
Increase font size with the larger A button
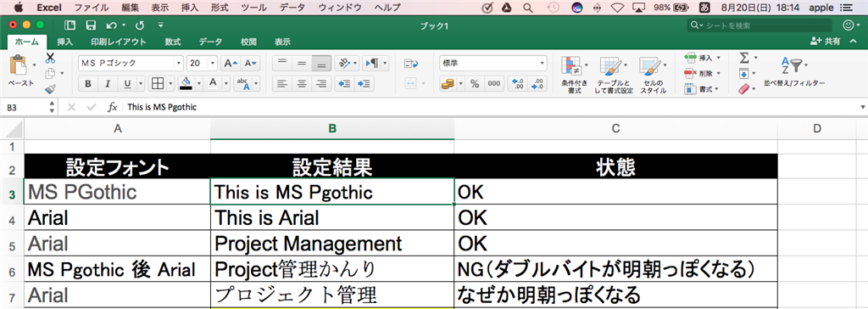pos(231,63)
